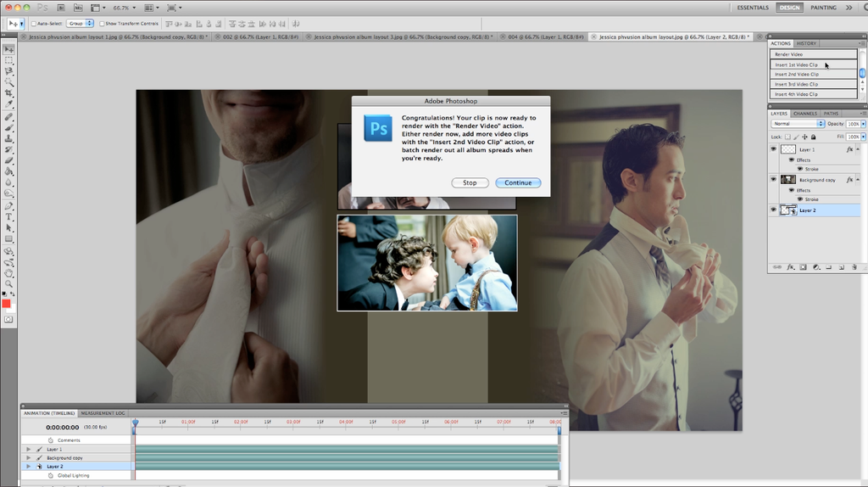Select the Lasso tool
This screenshot has width=868, height=487.
point(8,71)
